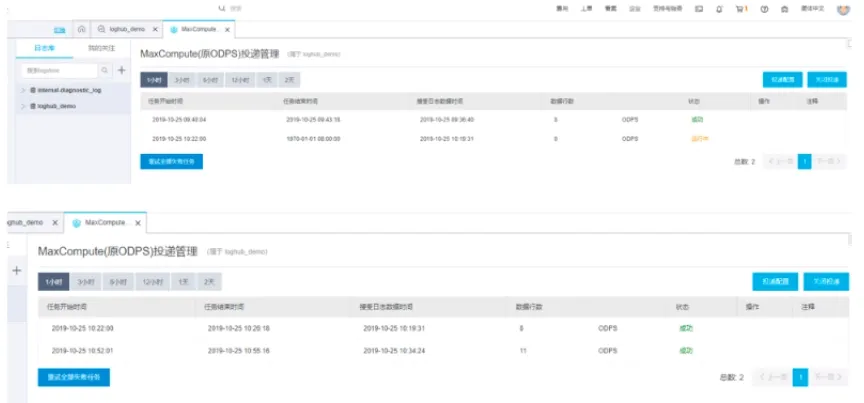
Task: Click 投递配置 button in lower view
Action: pyautogui.click(x=775, y=282)
